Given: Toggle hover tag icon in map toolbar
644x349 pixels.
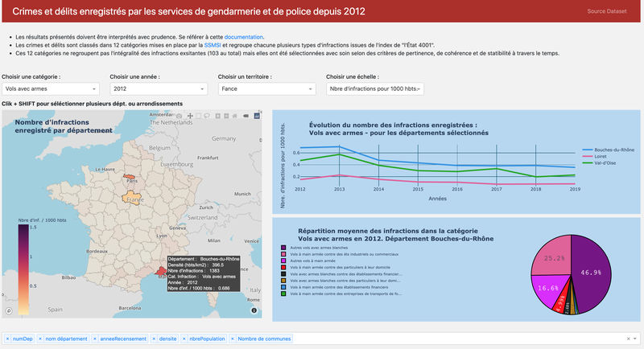Looking at the screenshot, I should tap(246, 116).
